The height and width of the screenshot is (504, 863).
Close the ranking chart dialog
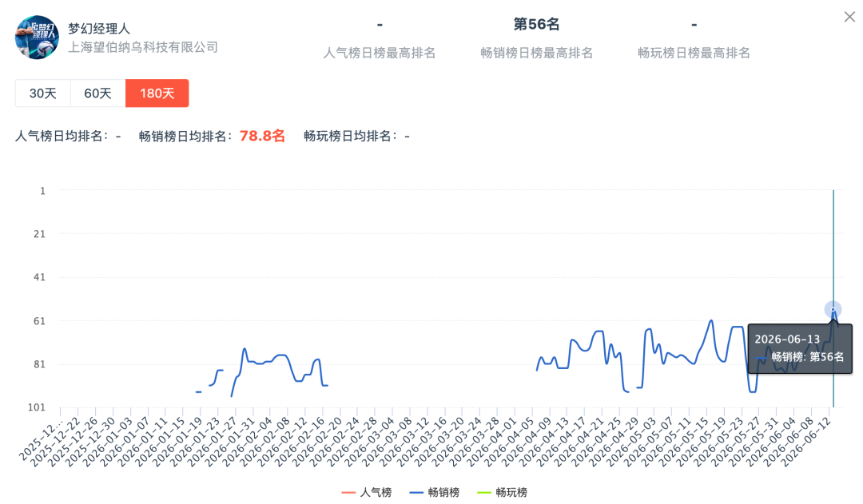[849, 17]
